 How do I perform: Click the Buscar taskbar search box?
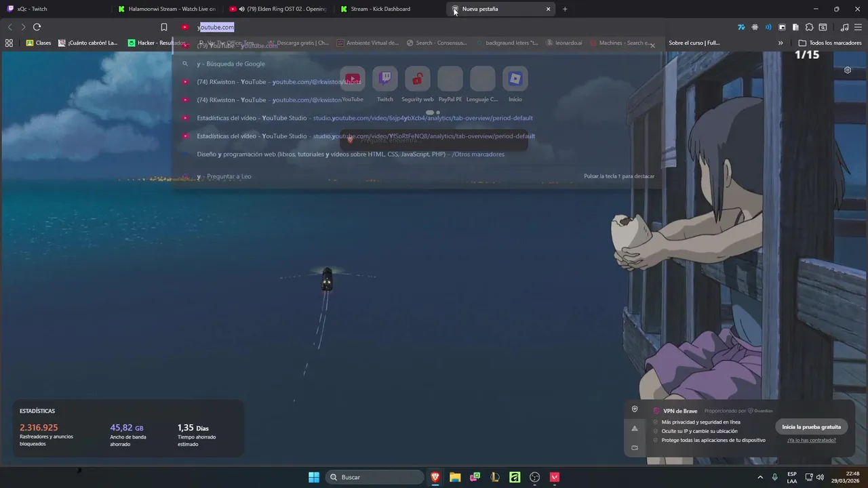[374, 477]
